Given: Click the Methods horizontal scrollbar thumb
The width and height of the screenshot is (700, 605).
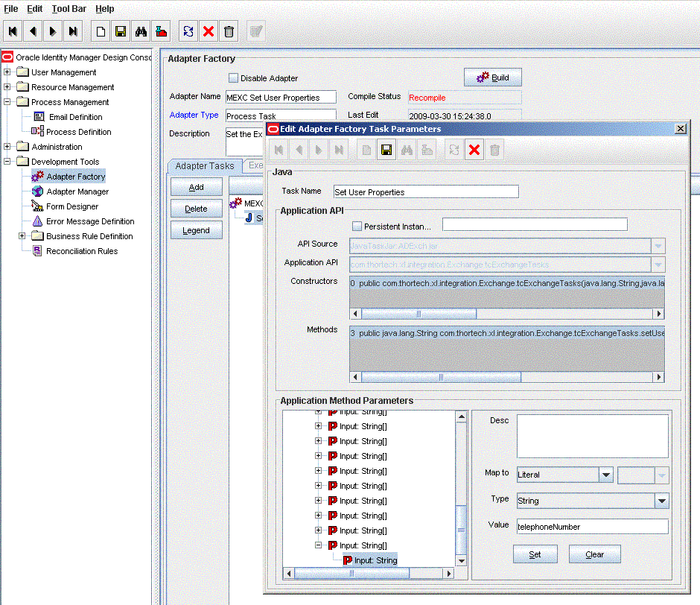Looking at the screenshot, I should (441, 377).
